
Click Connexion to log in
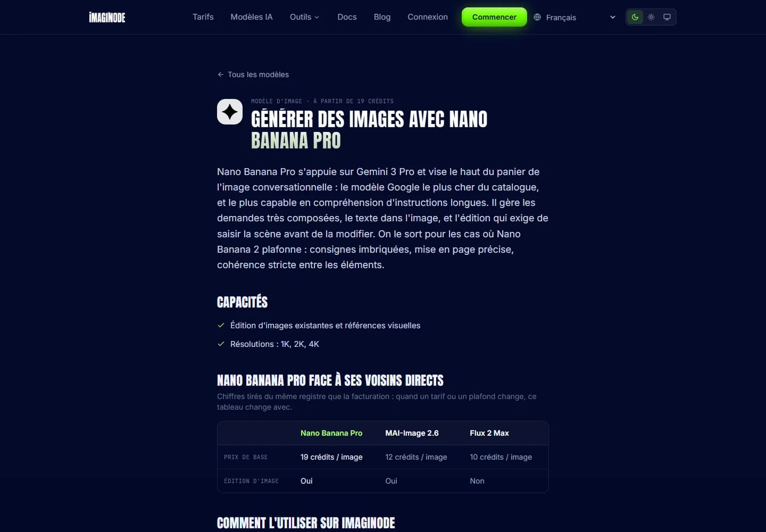click(428, 17)
